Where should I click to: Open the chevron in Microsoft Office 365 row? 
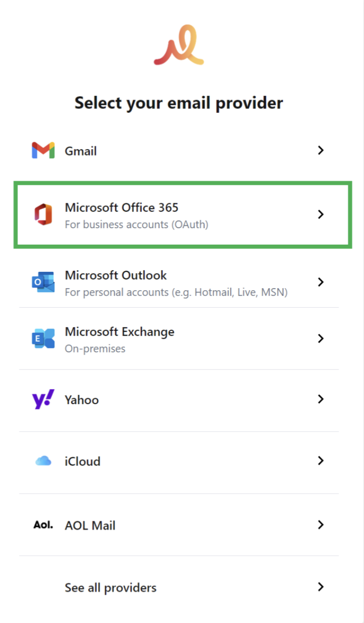tap(320, 215)
